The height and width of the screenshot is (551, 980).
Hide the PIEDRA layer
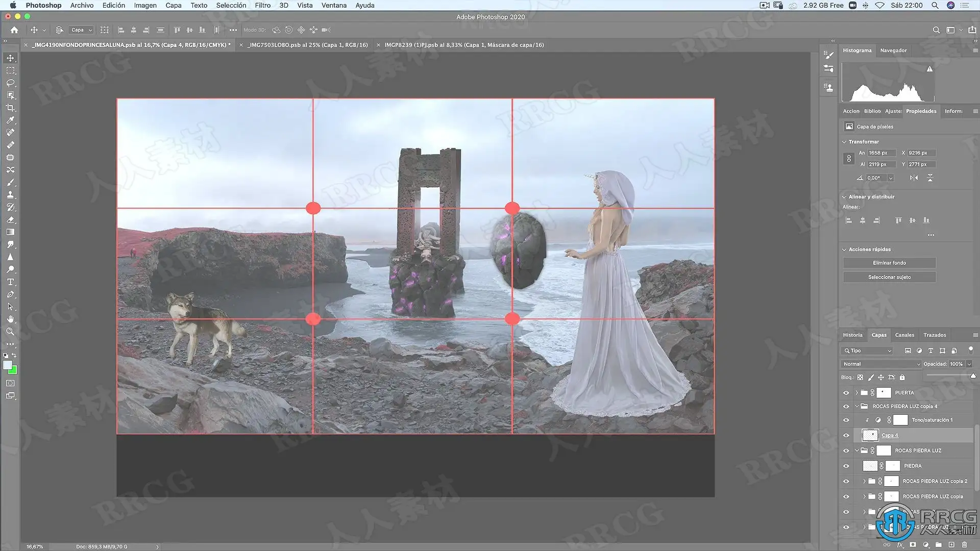coord(846,466)
